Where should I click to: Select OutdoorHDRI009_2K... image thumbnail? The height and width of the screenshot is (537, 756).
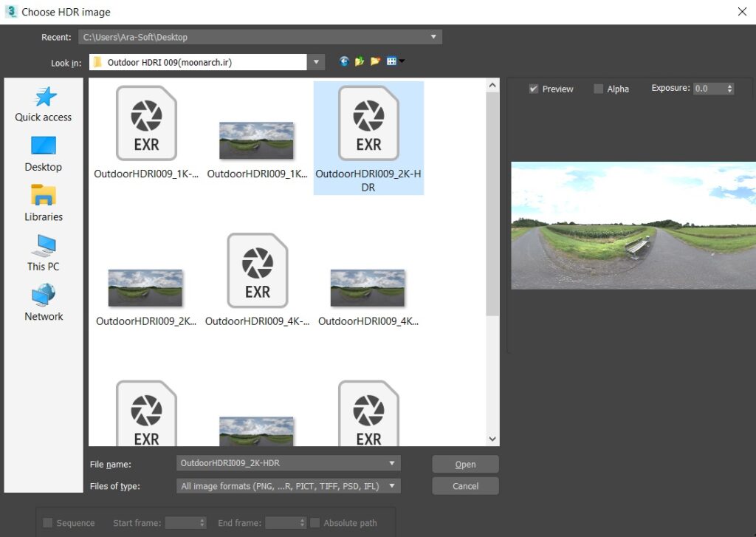145,288
